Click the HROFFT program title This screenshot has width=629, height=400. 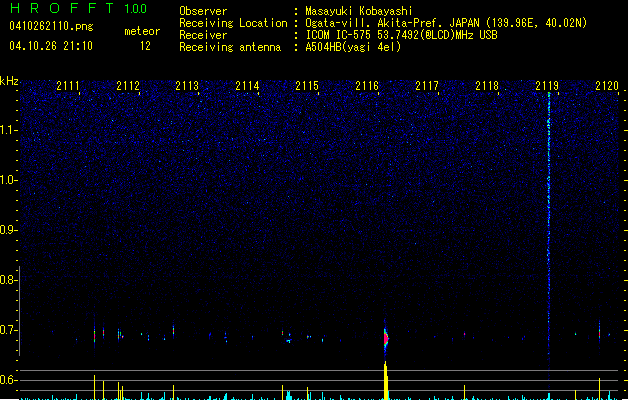(x=62, y=8)
